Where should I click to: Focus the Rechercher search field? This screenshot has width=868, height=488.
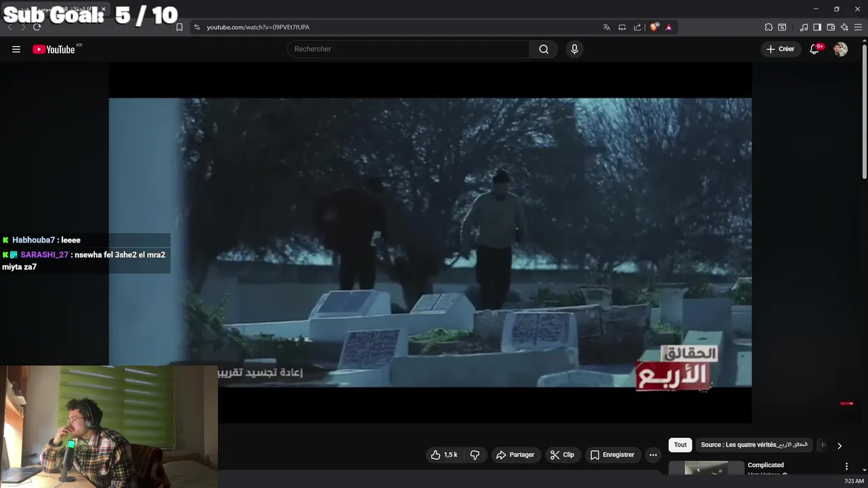(408, 49)
